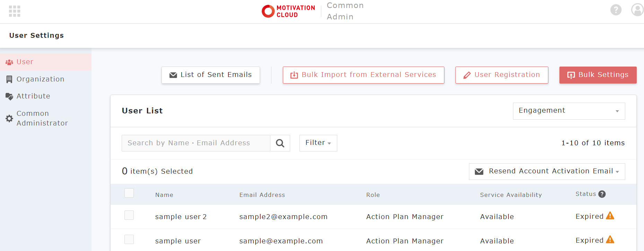Open Attribute in the sidebar
The height and width of the screenshot is (251, 644).
pos(33,96)
